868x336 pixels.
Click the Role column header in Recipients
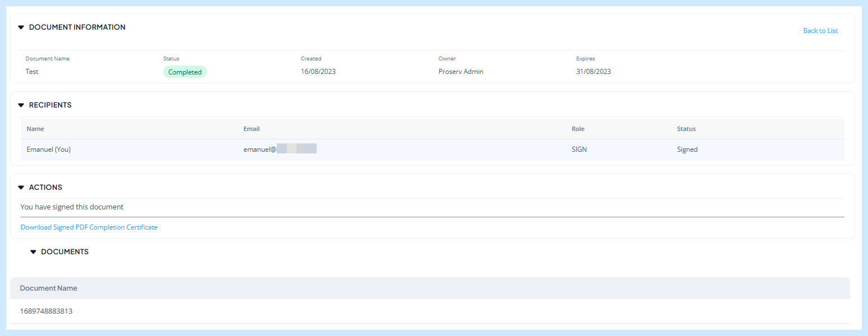pos(578,129)
